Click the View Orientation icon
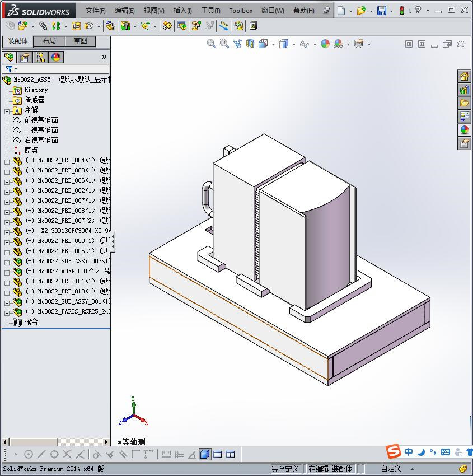 tap(263, 44)
